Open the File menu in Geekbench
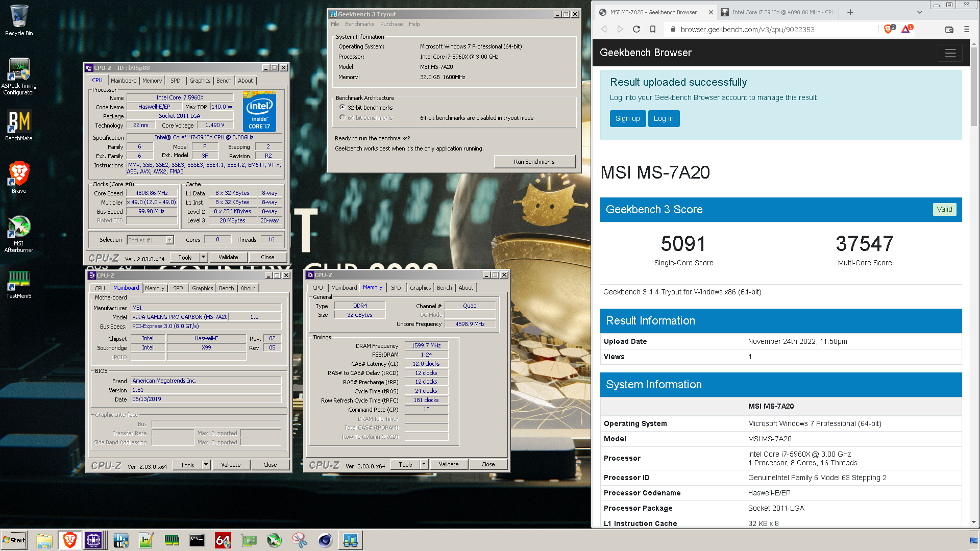The width and height of the screenshot is (980, 551). (x=335, y=24)
